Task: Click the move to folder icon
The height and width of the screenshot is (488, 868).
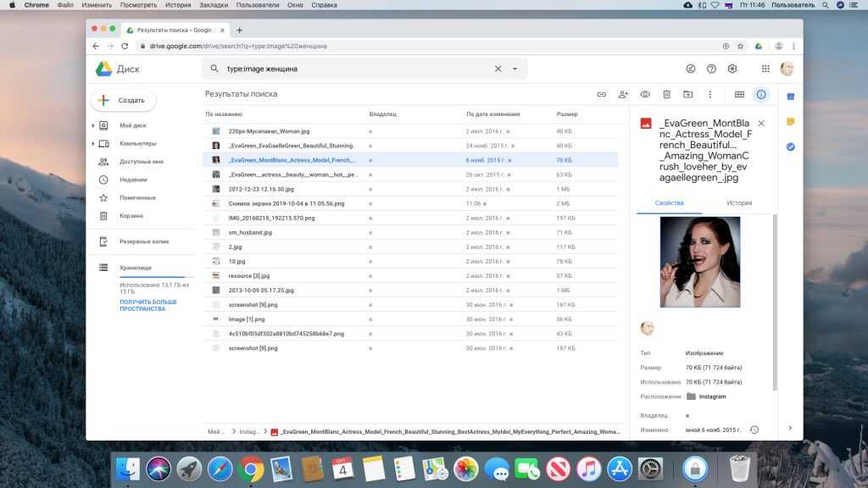Action: point(688,94)
